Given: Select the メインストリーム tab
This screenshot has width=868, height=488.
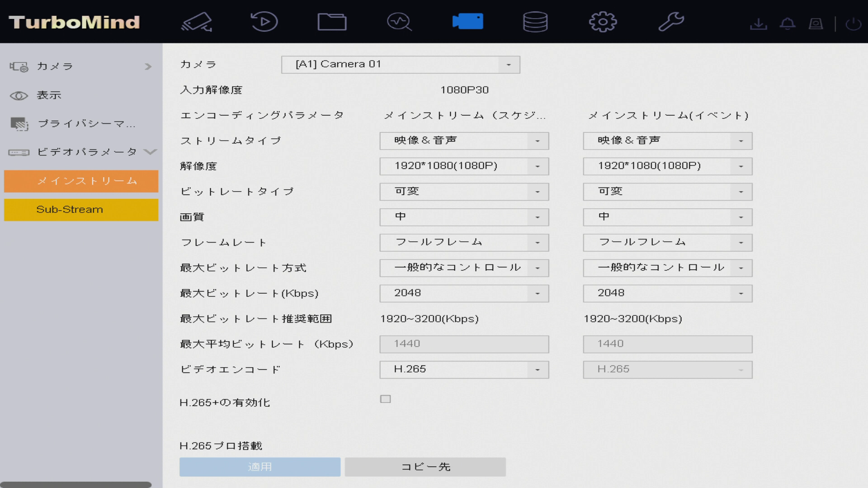Looking at the screenshot, I should click(81, 181).
